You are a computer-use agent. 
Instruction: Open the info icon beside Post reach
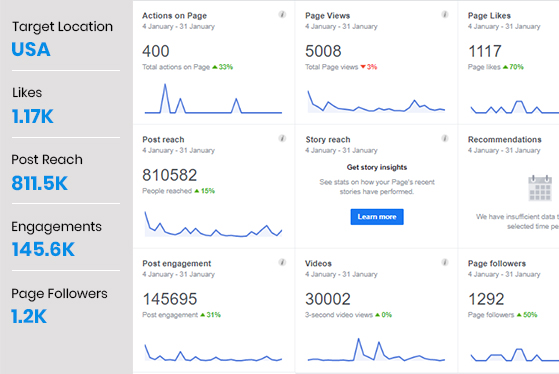[282, 138]
